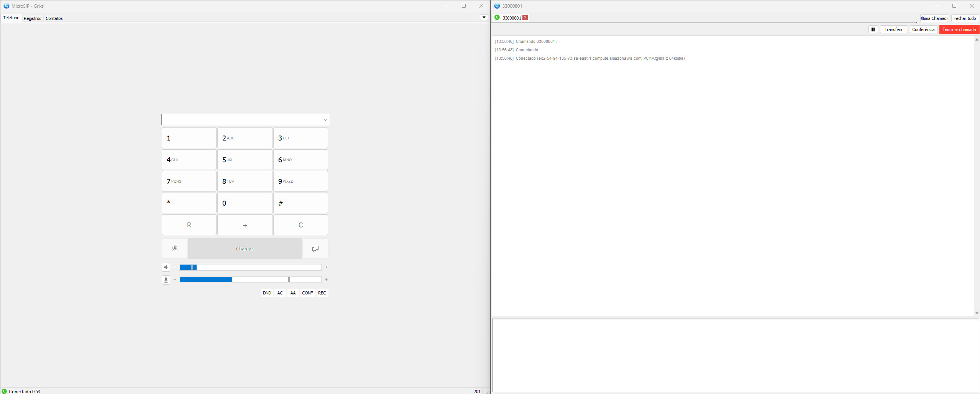Click the Transferir button
980x394 pixels.
893,29
